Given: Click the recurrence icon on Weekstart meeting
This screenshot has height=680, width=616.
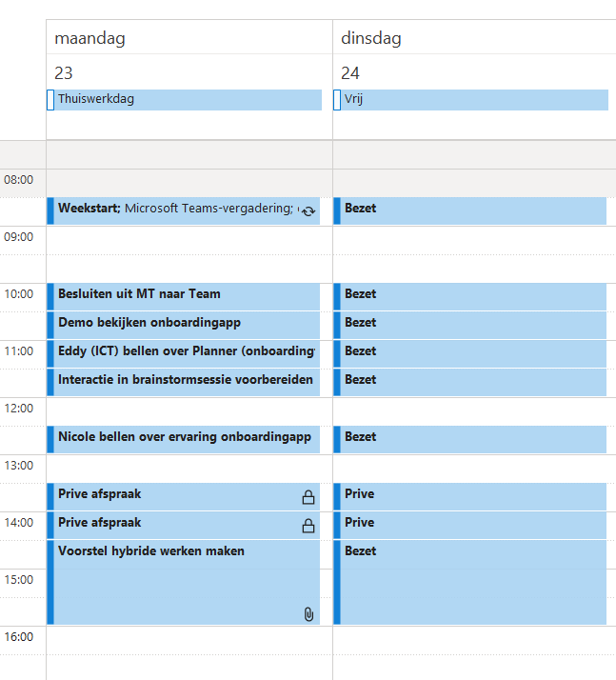Looking at the screenshot, I should click(308, 211).
